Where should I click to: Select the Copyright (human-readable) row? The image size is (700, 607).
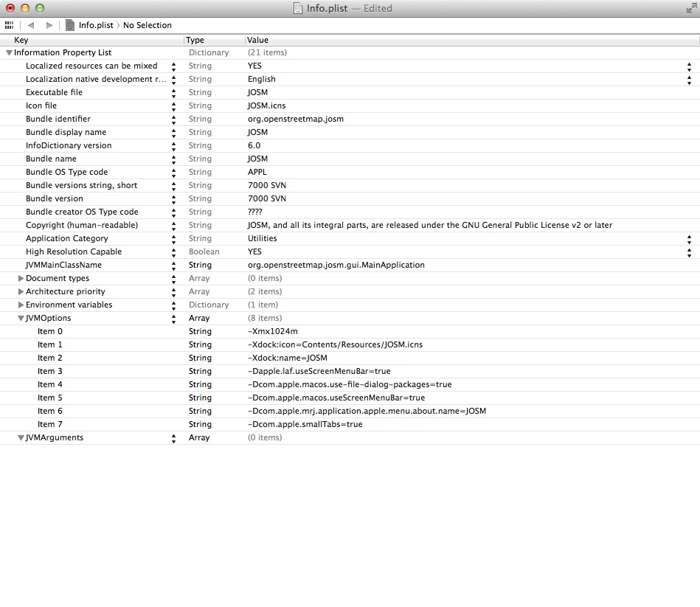click(x=350, y=226)
